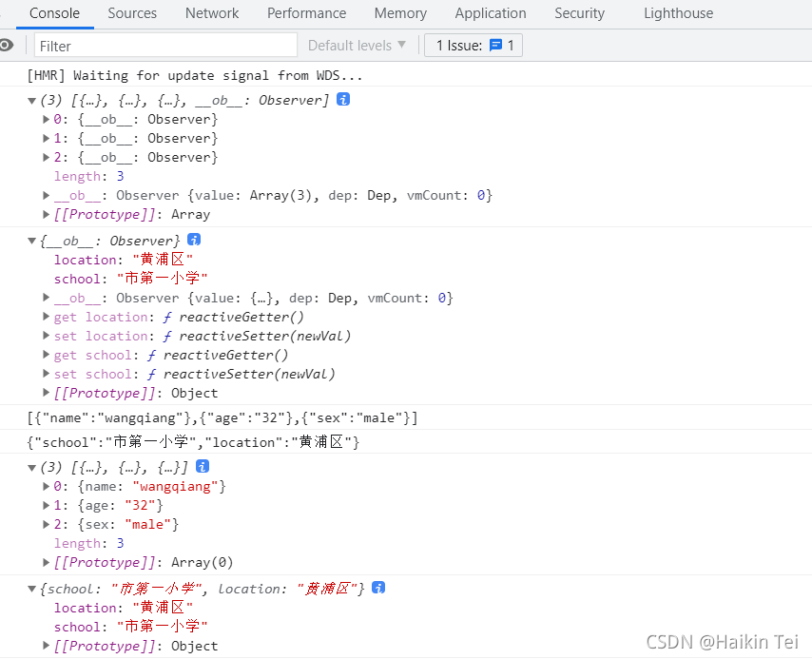Image resolution: width=812 pixels, height=659 pixels.
Task: Expand the last [[Prototype]]: Object
Action: tap(46, 646)
